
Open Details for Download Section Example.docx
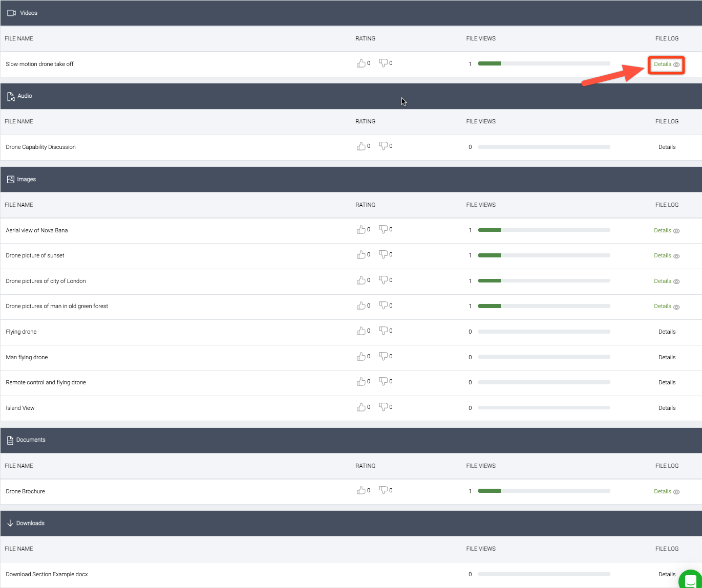pyautogui.click(x=667, y=574)
